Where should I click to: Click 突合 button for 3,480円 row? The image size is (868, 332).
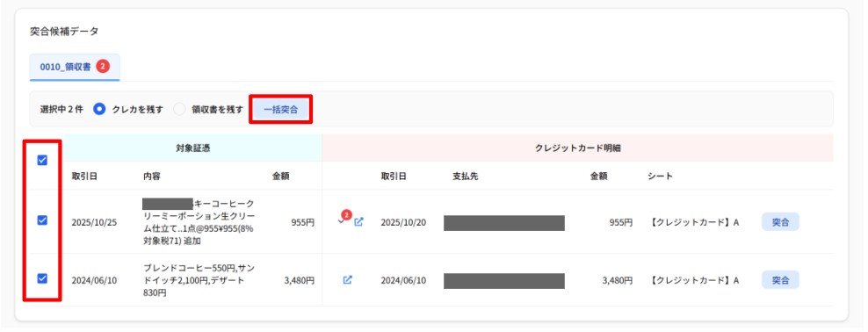click(x=780, y=280)
